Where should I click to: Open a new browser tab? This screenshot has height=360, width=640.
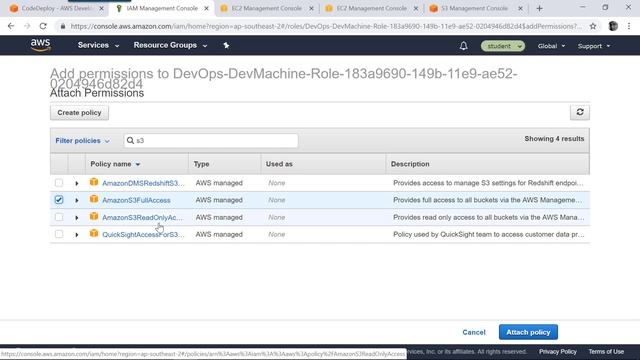pyautogui.click(x=539, y=8)
